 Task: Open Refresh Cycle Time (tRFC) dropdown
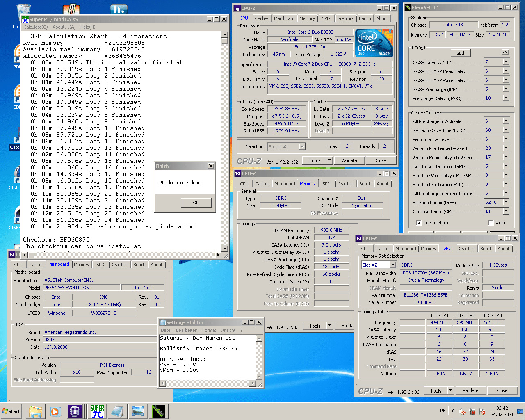pos(506,130)
